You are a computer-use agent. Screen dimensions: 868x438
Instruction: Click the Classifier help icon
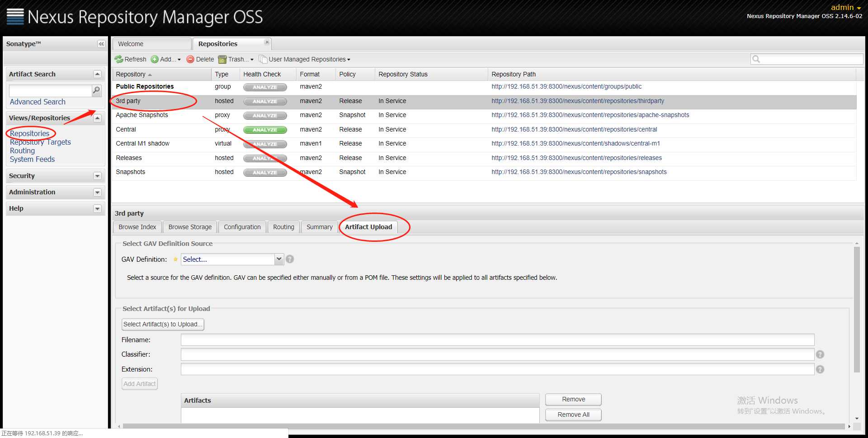(820, 354)
